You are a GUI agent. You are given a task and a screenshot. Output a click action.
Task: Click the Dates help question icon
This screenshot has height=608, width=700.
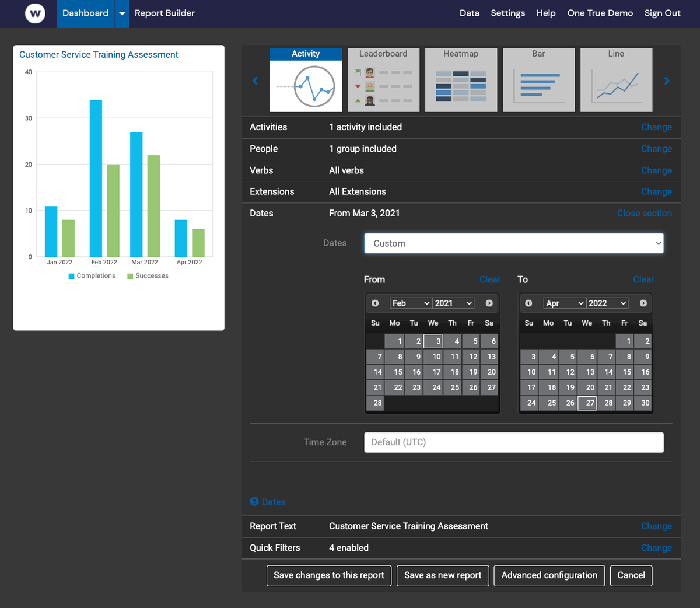click(254, 502)
